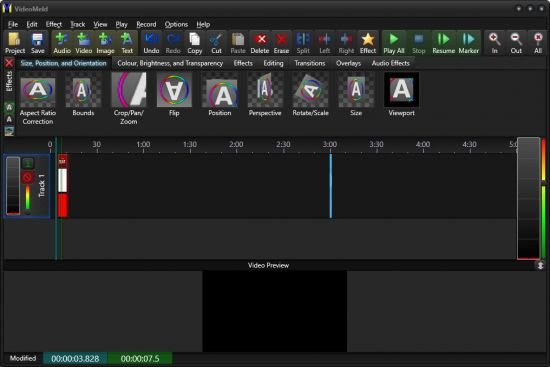Toggle the green solo button on Track 1
Viewport: 550px width, 367px height.
coord(28,163)
